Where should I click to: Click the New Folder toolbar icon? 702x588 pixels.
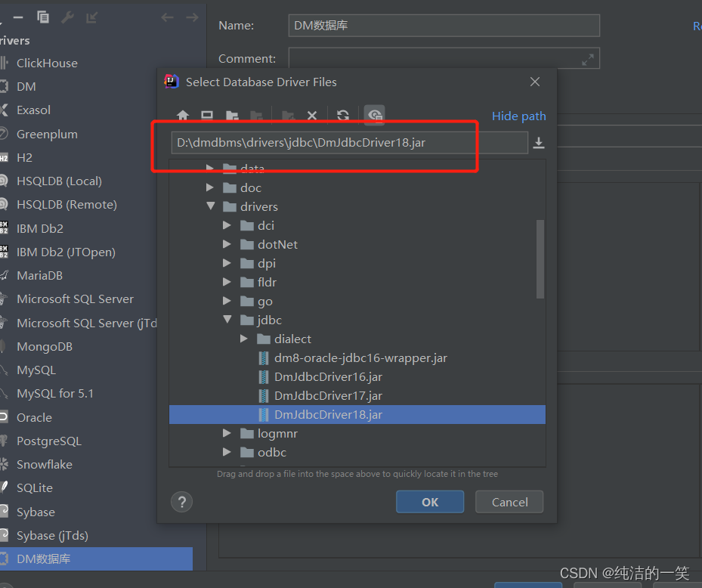[x=289, y=116]
